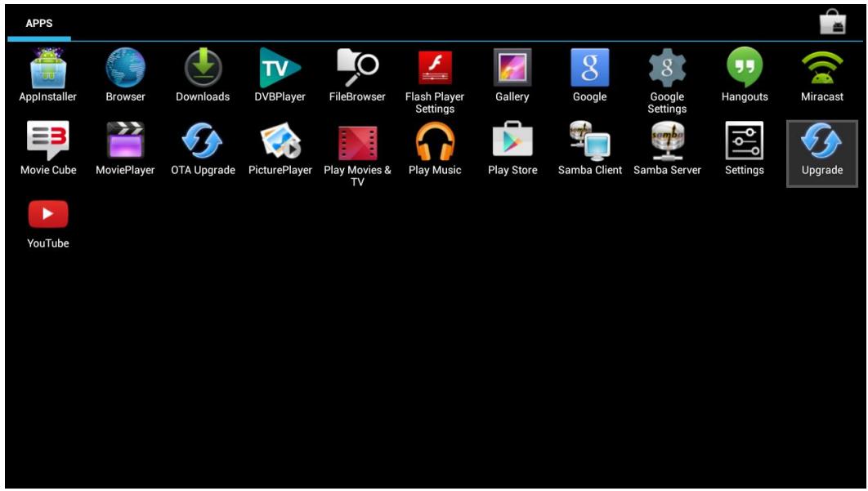Image resolution: width=868 pixels, height=491 pixels.
Task: Tap the shop bag icon at top right
Action: 833,22
